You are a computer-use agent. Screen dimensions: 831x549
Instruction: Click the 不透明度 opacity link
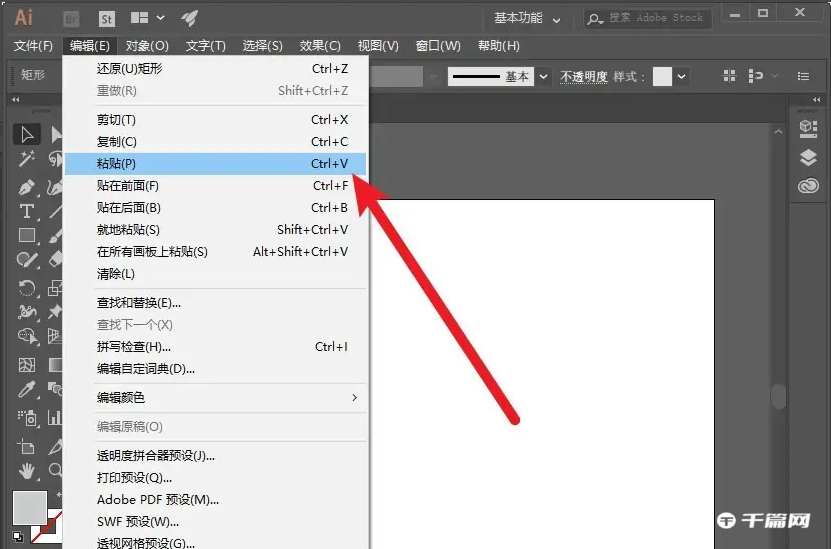584,77
